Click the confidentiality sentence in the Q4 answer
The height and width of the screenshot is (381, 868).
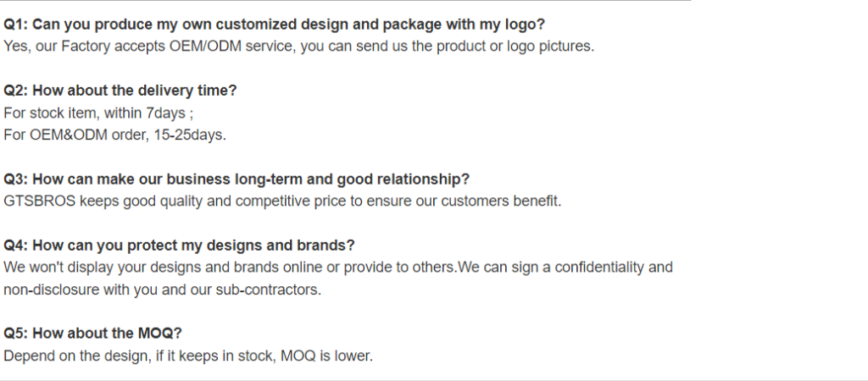point(565,267)
